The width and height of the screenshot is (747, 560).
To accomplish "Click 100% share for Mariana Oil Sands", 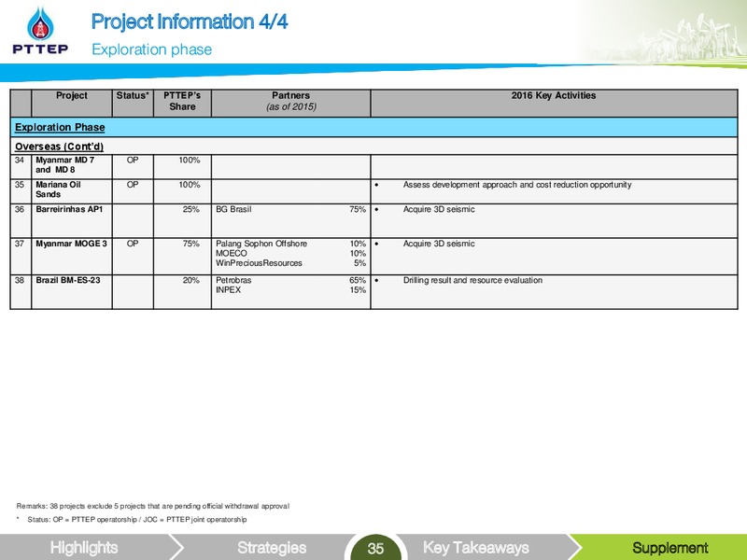I will click(x=190, y=185).
